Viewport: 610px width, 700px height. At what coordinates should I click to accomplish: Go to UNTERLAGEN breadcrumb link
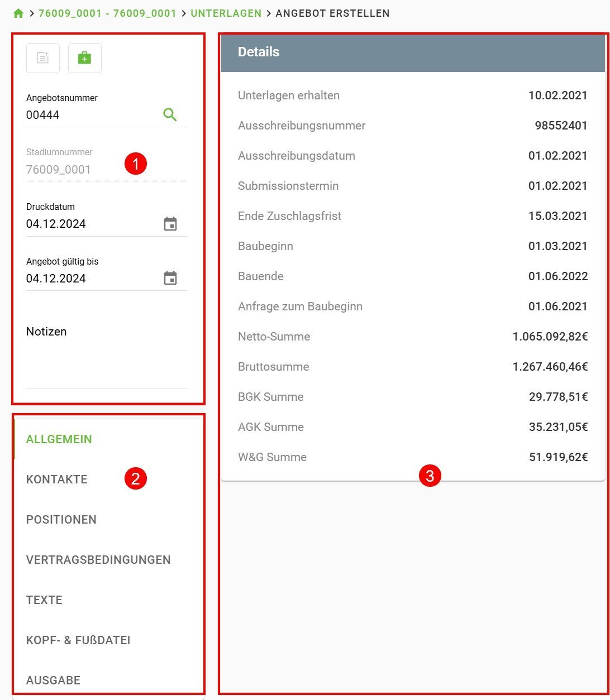pyautogui.click(x=226, y=13)
